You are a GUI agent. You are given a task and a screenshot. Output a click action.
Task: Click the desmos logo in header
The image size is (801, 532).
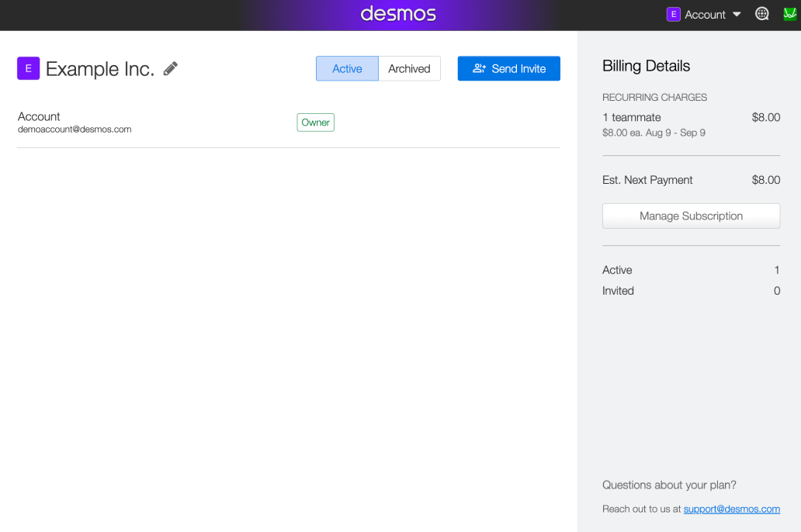tap(398, 14)
